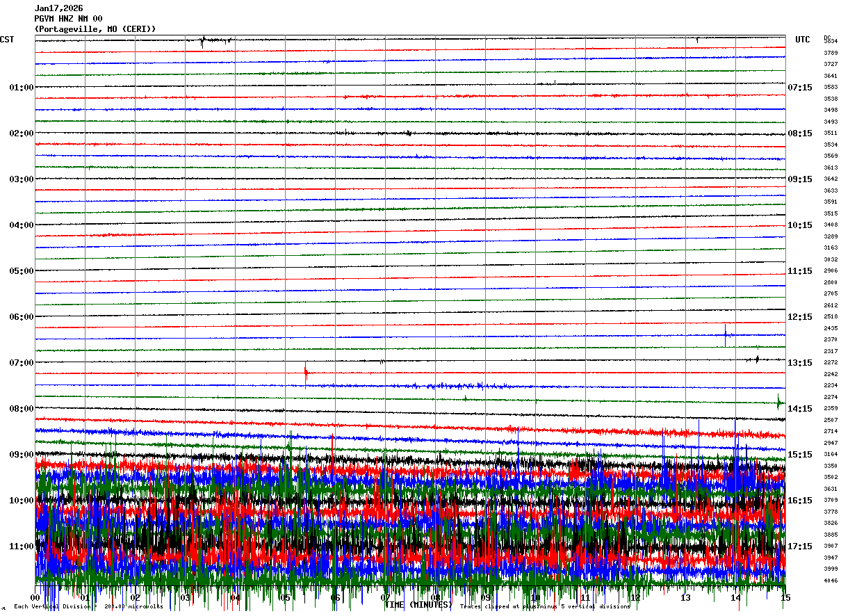Click the "13:15" UTC time label

800,363
